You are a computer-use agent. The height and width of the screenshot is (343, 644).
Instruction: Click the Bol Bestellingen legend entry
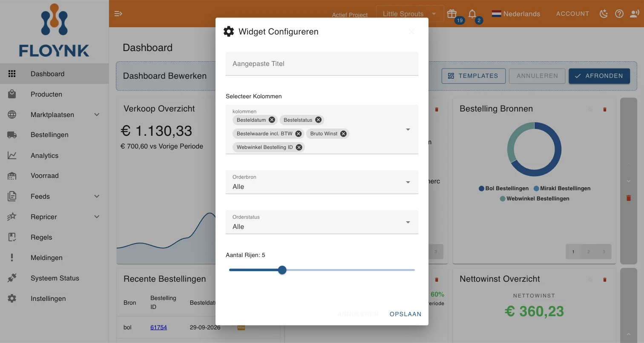[x=504, y=188]
